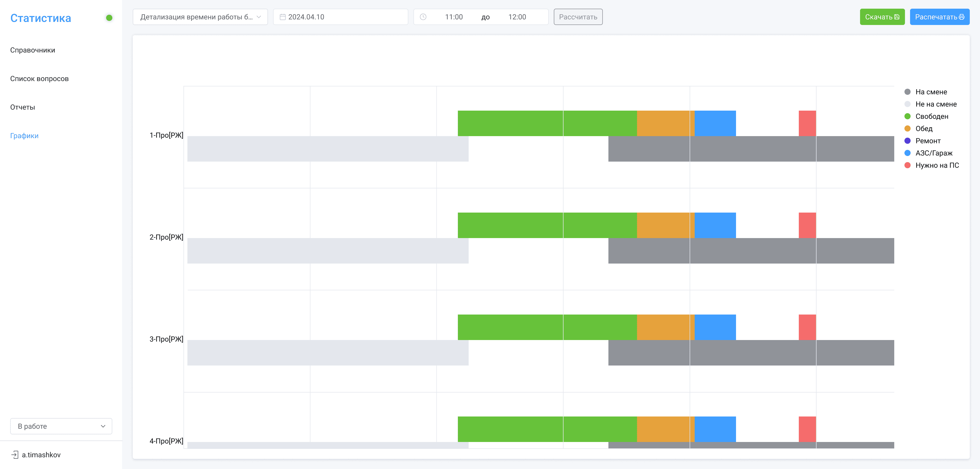Open the Справочники menu section
The width and height of the screenshot is (980, 469).
[x=33, y=50]
